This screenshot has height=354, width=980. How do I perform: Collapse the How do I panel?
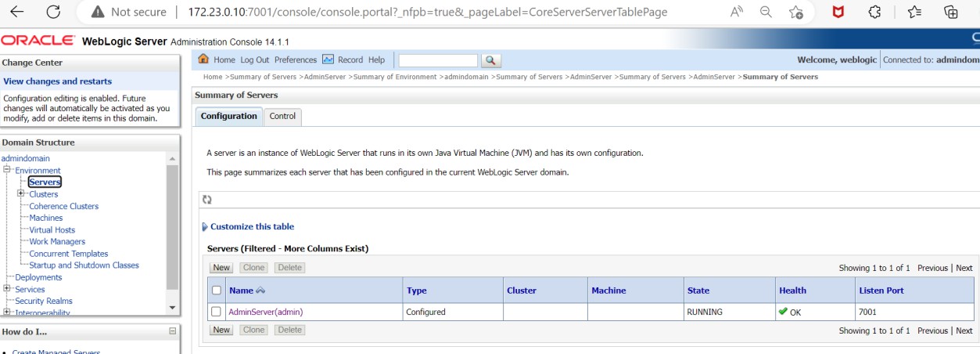tap(173, 331)
